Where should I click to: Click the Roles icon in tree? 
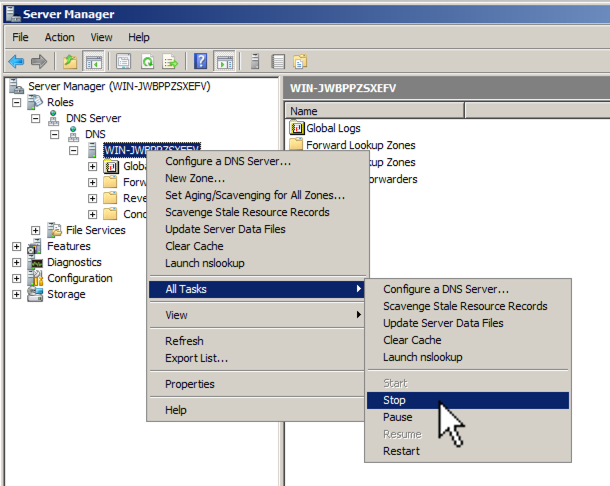pyautogui.click(x=35, y=102)
